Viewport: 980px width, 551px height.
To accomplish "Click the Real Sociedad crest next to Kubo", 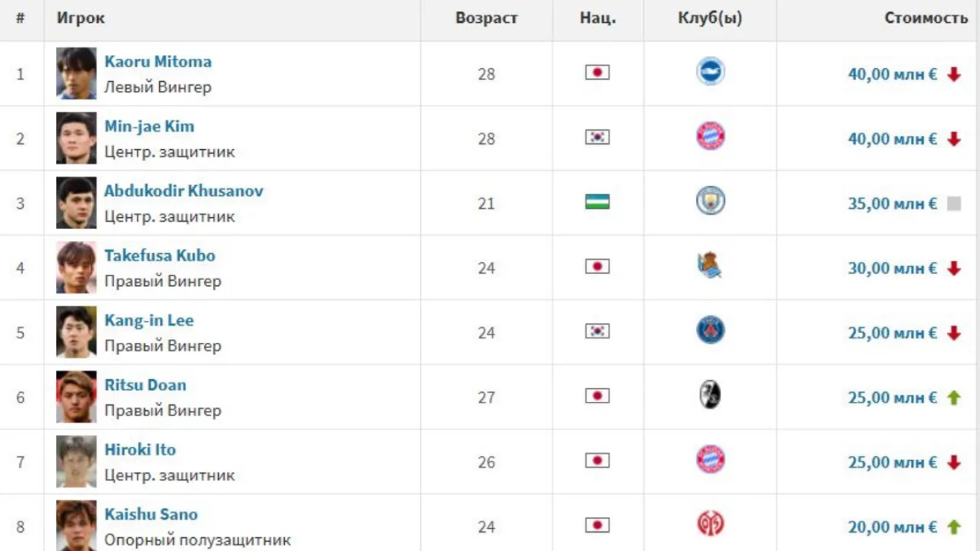I will [709, 266].
